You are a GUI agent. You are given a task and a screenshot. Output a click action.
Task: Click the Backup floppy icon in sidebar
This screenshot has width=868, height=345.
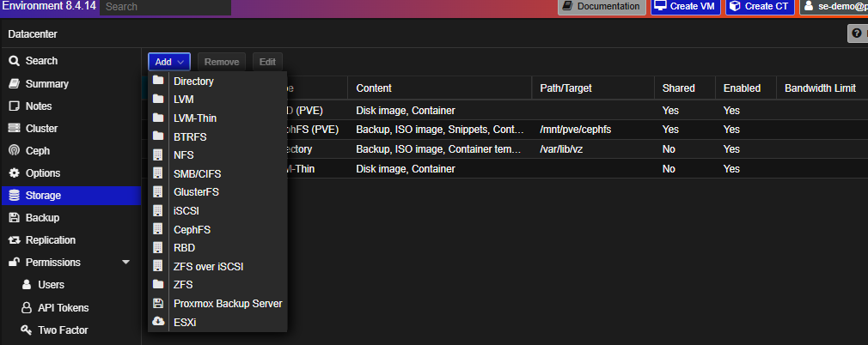(15, 218)
